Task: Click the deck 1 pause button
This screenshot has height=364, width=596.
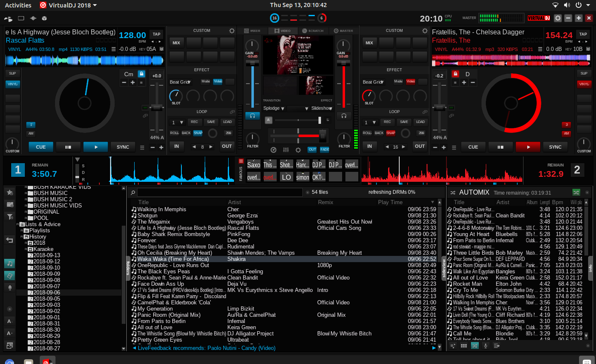Action: point(68,147)
